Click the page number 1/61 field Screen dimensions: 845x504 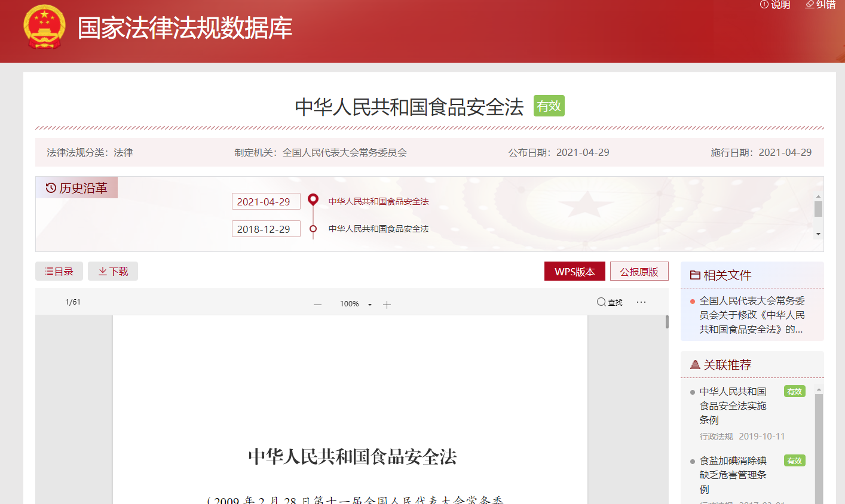tap(73, 302)
